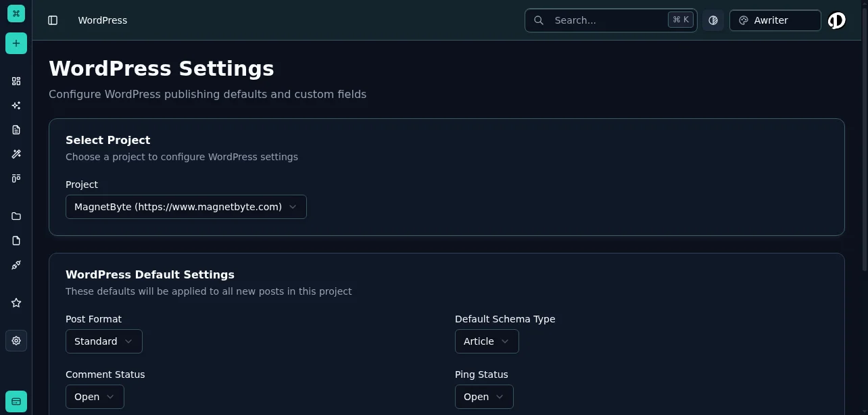Open the settings gear icon in sidebar
This screenshot has width=868, height=415.
point(16,341)
